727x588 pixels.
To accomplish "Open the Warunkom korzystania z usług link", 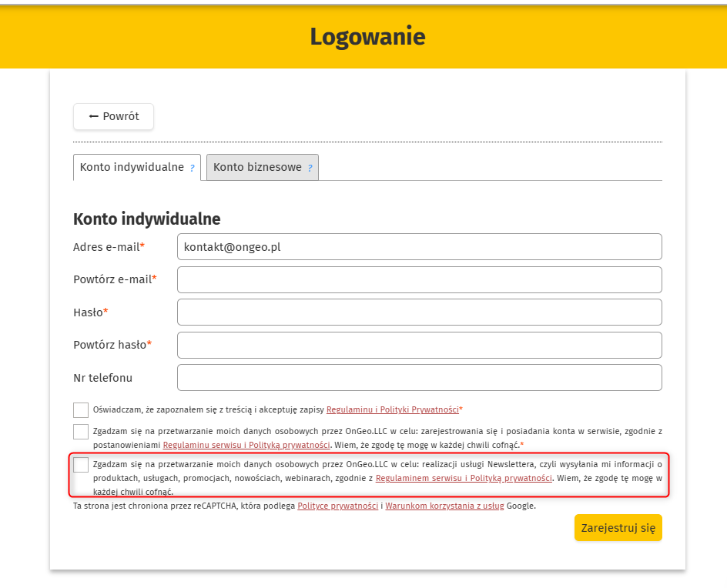I will [x=444, y=506].
